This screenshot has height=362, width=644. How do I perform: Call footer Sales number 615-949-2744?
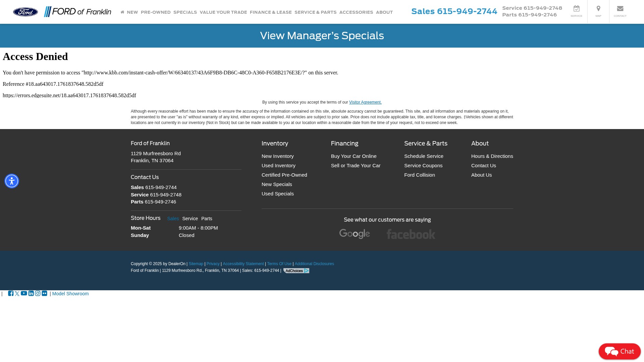click(161, 187)
